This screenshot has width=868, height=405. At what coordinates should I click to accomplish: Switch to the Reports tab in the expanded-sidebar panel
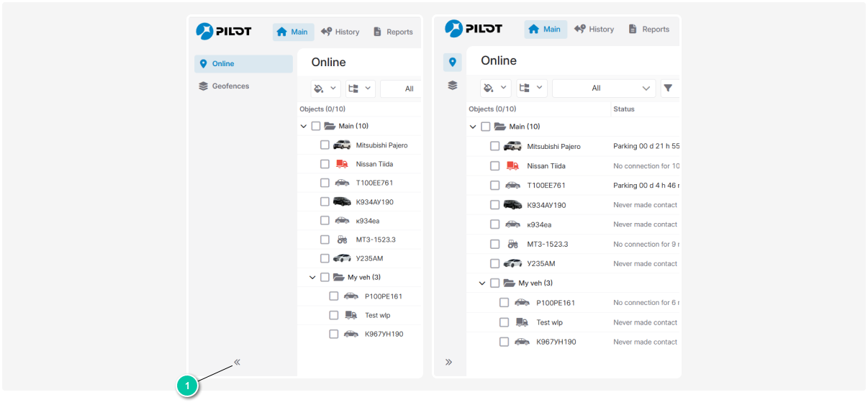click(x=392, y=32)
